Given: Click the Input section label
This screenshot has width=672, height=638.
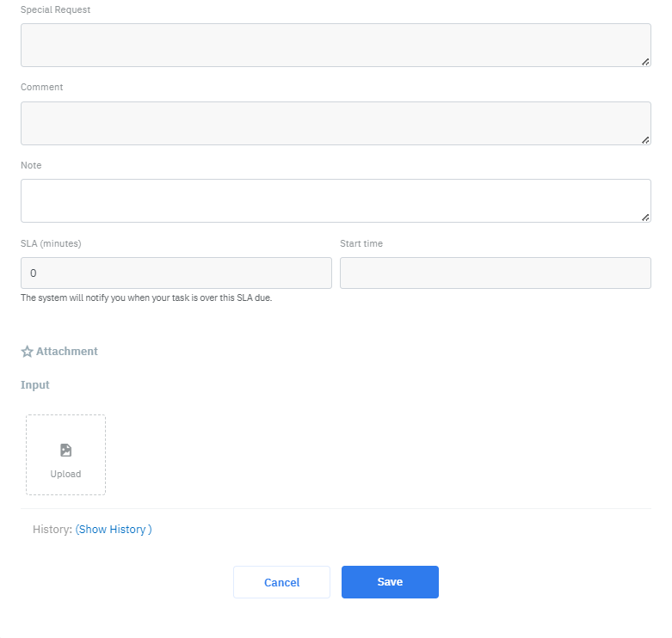Looking at the screenshot, I should (x=35, y=385).
